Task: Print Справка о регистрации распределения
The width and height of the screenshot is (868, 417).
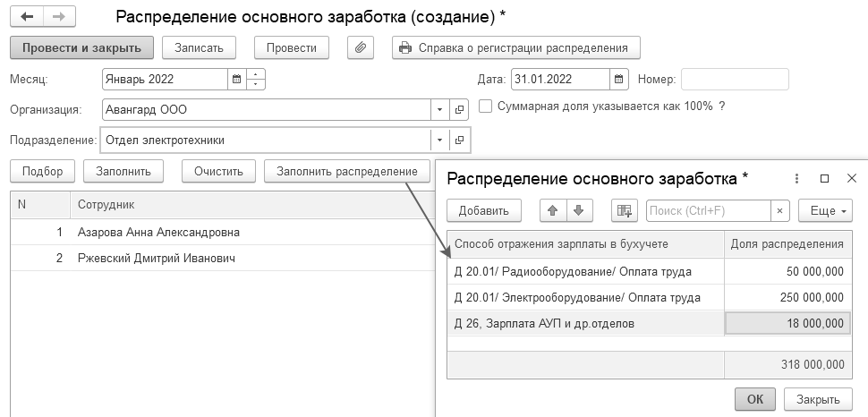Action: point(515,47)
